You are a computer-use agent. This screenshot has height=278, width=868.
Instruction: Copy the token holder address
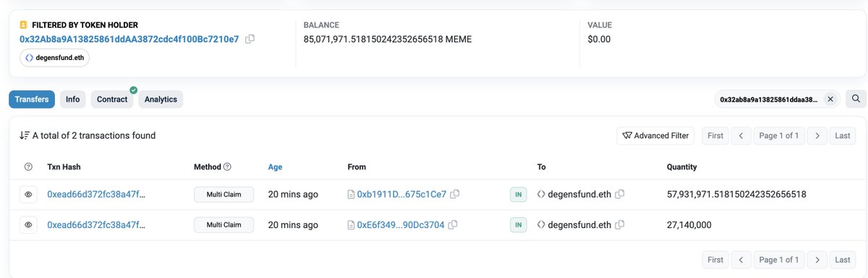pos(250,39)
